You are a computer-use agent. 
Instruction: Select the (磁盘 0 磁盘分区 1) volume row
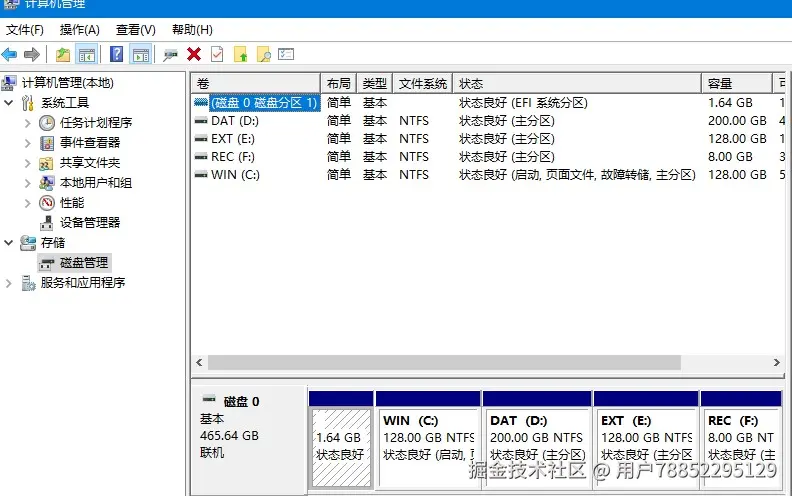[488, 103]
